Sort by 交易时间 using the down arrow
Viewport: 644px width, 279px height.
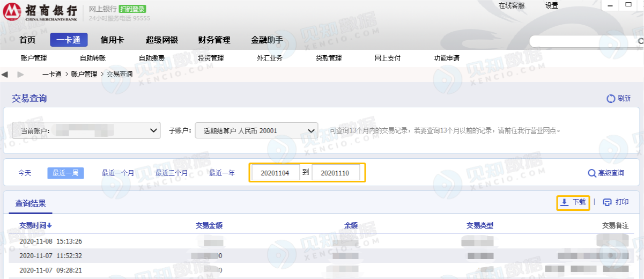[49, 226]
